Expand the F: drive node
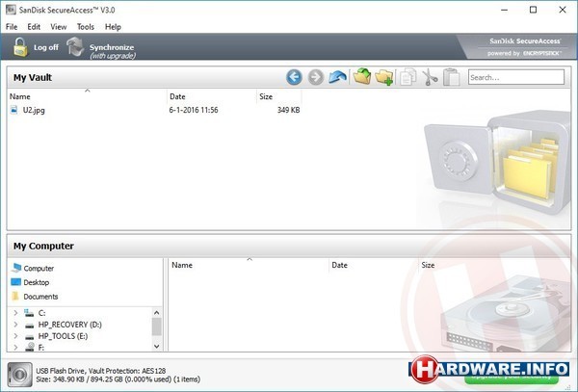578x392 pixels. coord(15,347)
